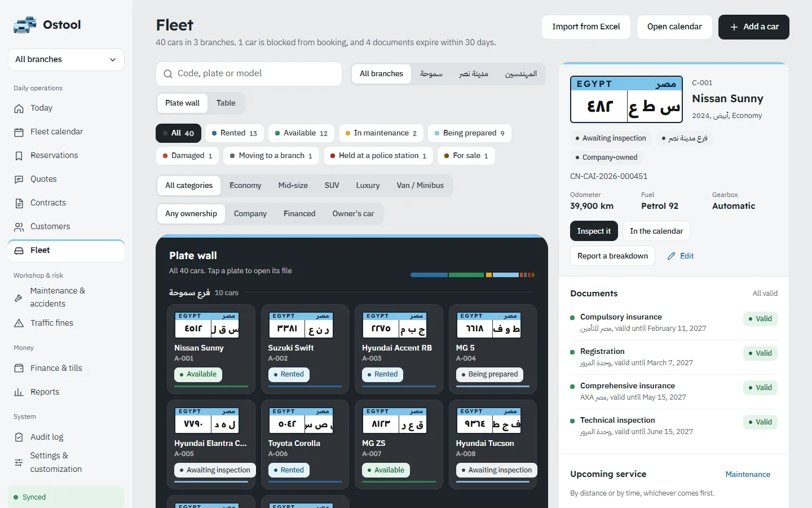This screenshot has width=812, height=508.
Task: Toggle the In maintenance filter chip
Action: tap(381, 133)
